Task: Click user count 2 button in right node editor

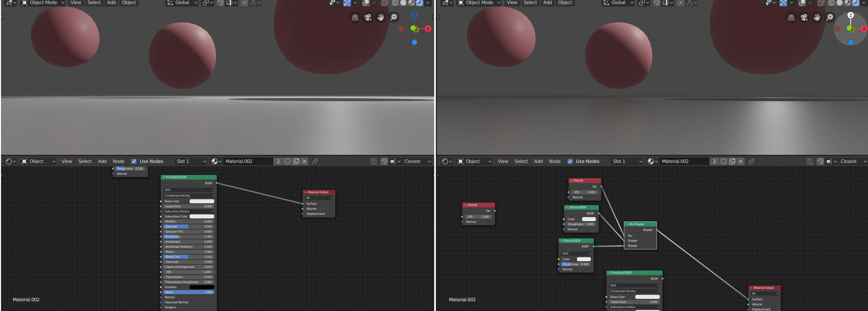Action: click(x=714, y=161)
